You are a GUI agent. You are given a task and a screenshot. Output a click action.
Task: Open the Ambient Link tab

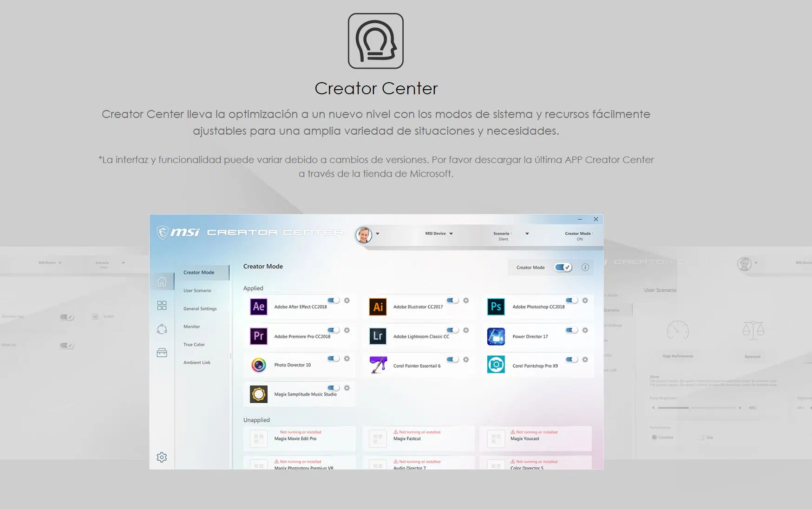coord(196,363)
